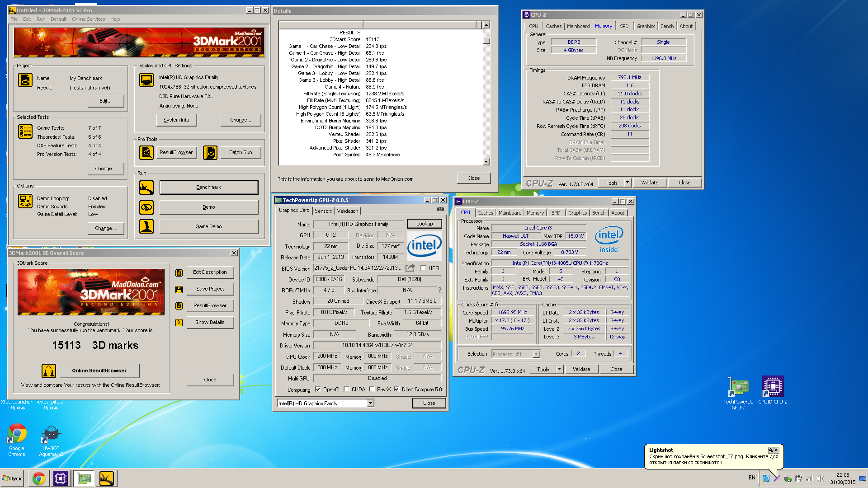Switch to Caches tab in lower CPU-Z window
Viewport: 868px width, 488px height.
(x=486, y=213)
